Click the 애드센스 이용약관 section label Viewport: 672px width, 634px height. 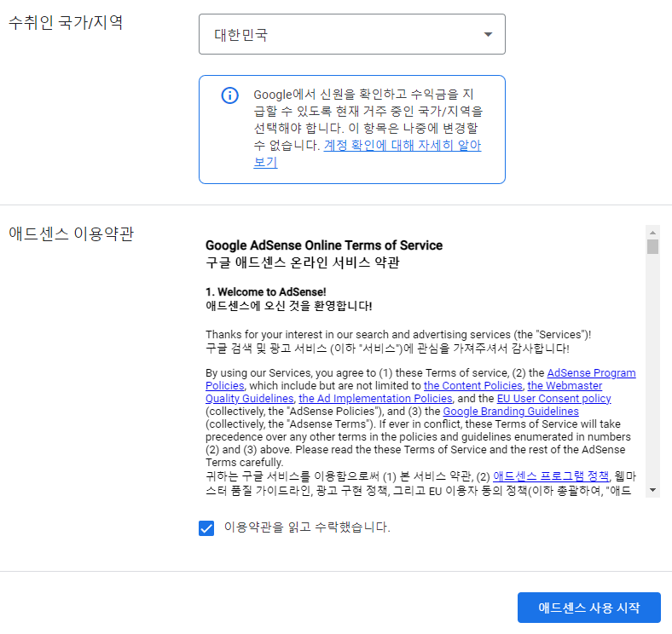[x=71, y=233]
